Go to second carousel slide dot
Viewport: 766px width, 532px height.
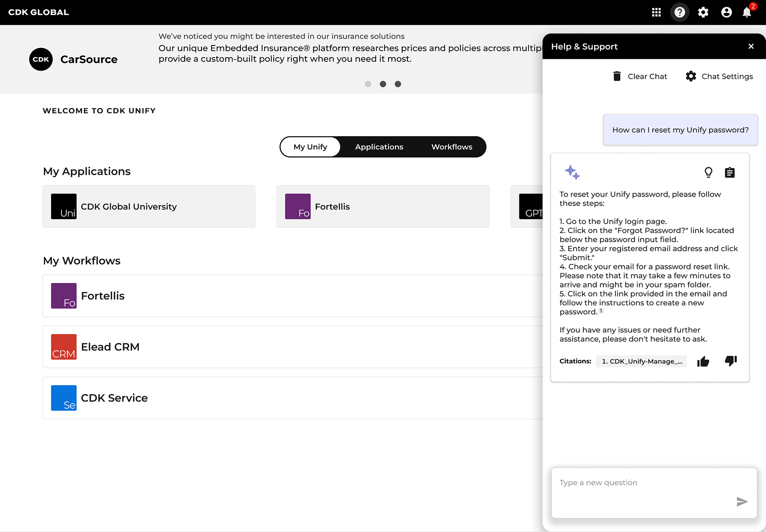pyautogui.click(x=383, y=84)
